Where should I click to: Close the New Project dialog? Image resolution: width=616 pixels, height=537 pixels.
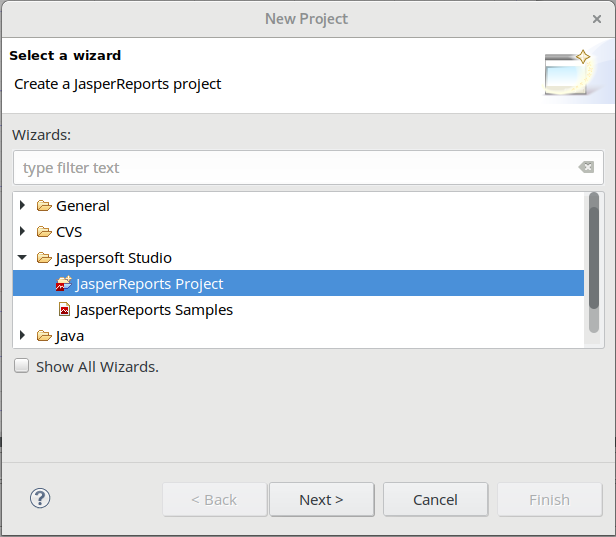click(x=597, y=19)
